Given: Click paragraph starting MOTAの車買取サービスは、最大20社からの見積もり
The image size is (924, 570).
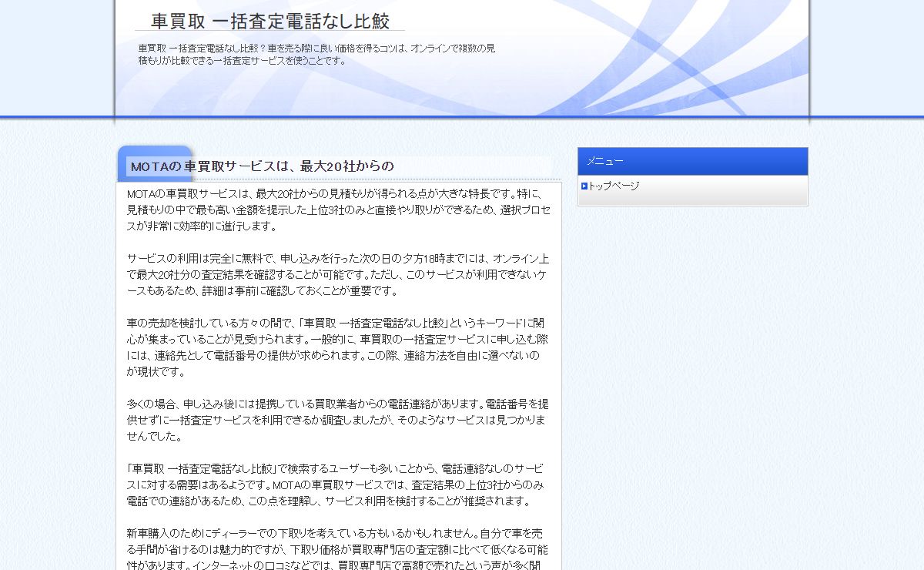Looking at the screenshot, I should (338, 210).
